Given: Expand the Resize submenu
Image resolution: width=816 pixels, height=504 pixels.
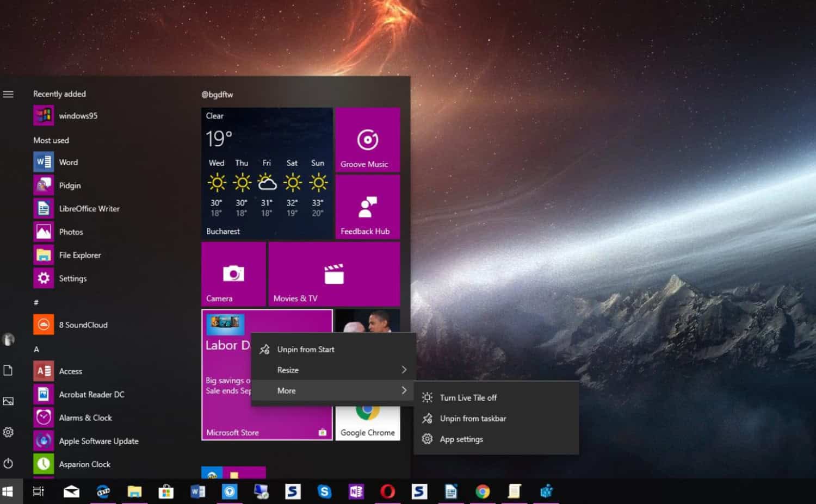Looking at the screenshot, I should click(333, 370).
